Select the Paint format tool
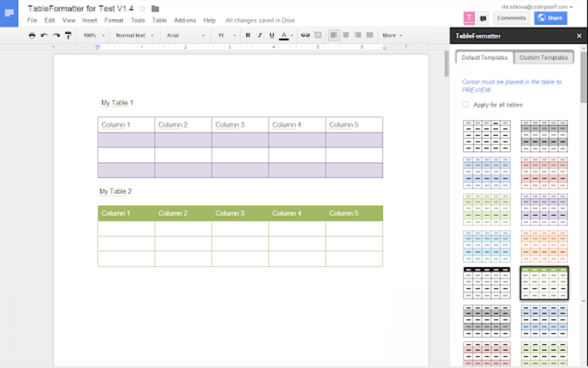This screenshot has width=588, height=368. 68,35
